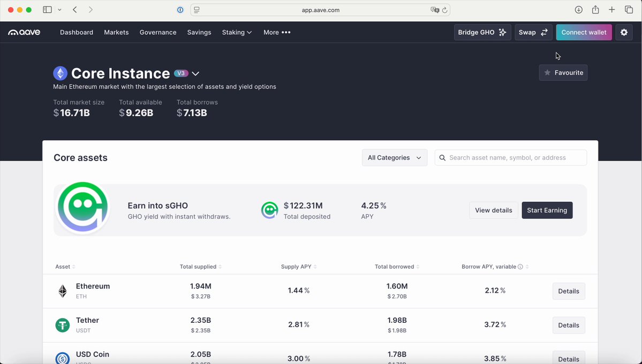Viewport: 642px width, 364px height.
Task: Open the Governance page
Action: pos(158,32)
